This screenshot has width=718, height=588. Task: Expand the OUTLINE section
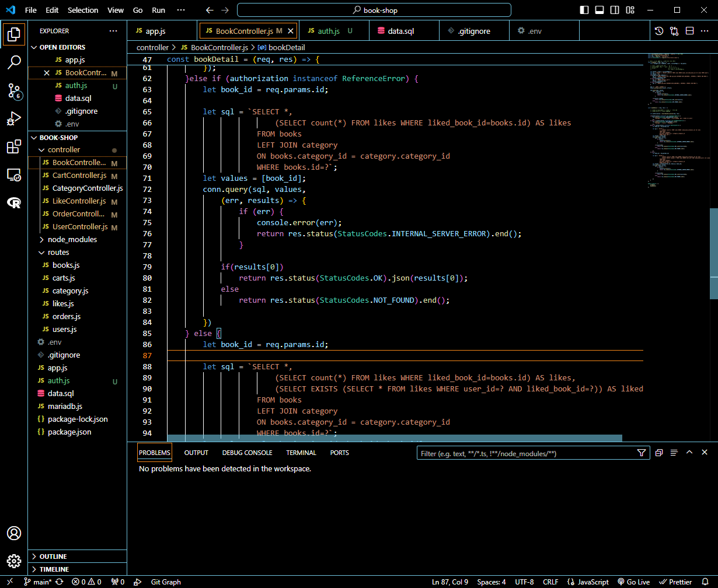pos(77,556)
